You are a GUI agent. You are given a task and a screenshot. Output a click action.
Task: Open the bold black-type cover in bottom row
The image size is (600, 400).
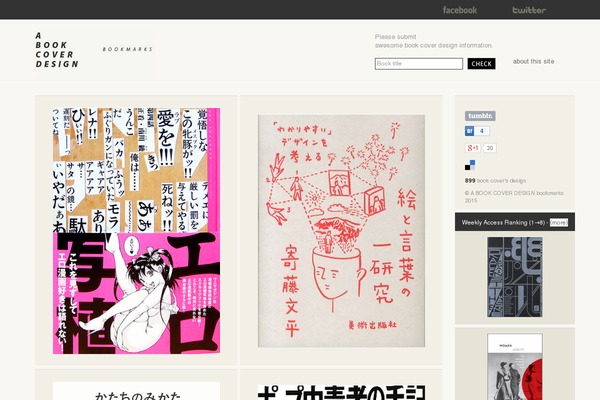(341, 392)
